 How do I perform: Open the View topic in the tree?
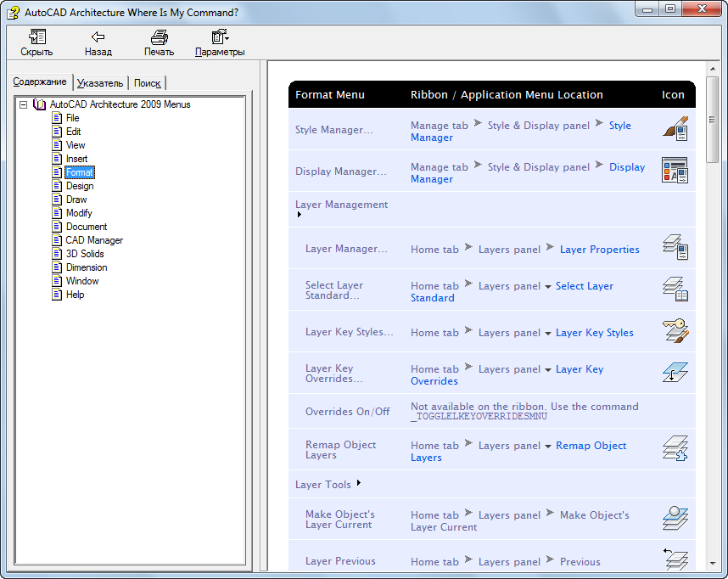76,145
